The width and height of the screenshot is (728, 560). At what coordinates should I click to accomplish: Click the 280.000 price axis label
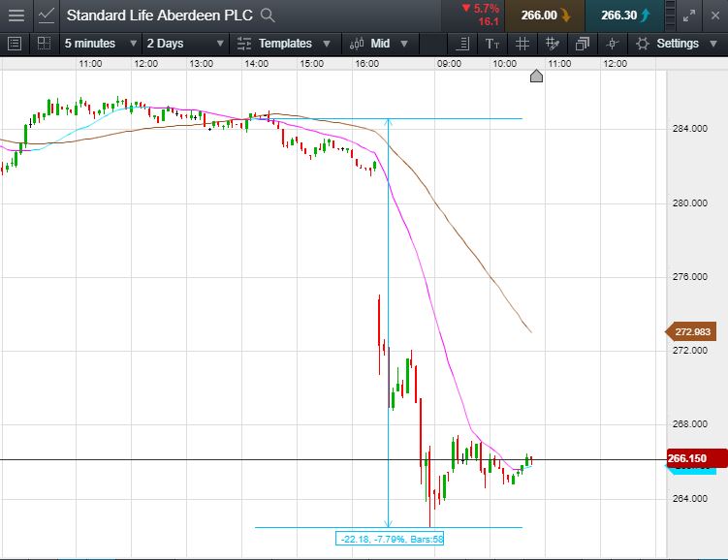(x=690, y=202)
